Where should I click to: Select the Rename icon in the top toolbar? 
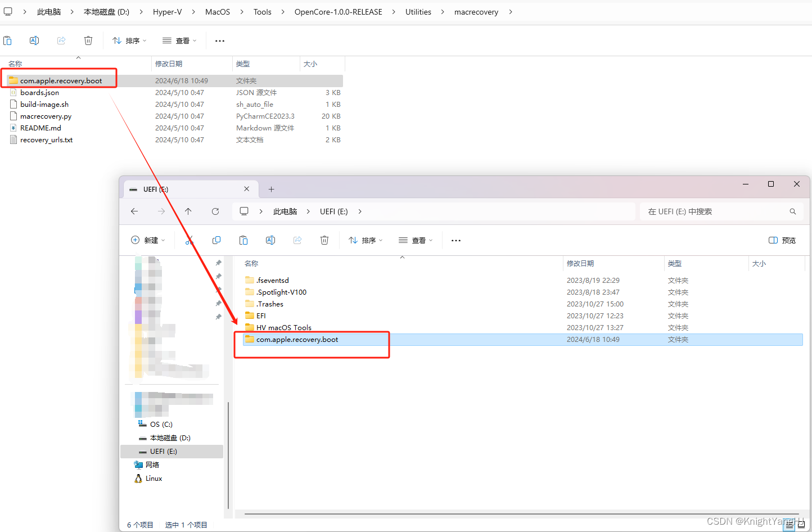[x=34, y=40]
